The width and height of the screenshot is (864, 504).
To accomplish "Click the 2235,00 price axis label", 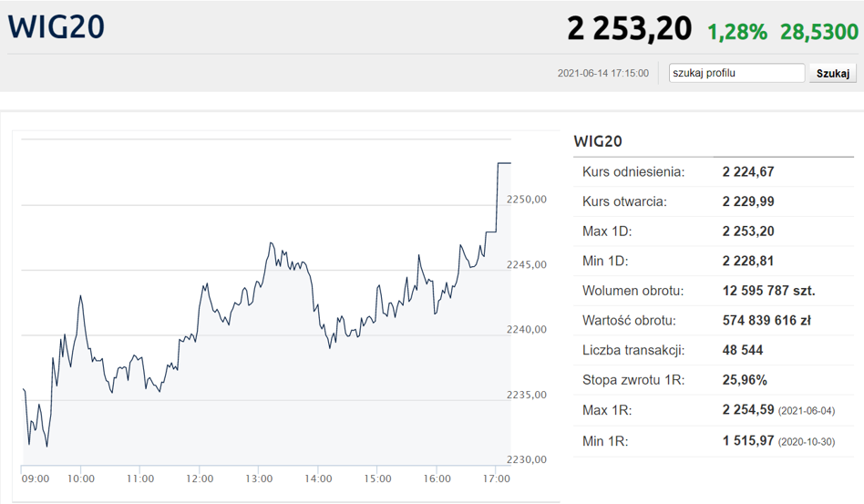I will 527,395.
